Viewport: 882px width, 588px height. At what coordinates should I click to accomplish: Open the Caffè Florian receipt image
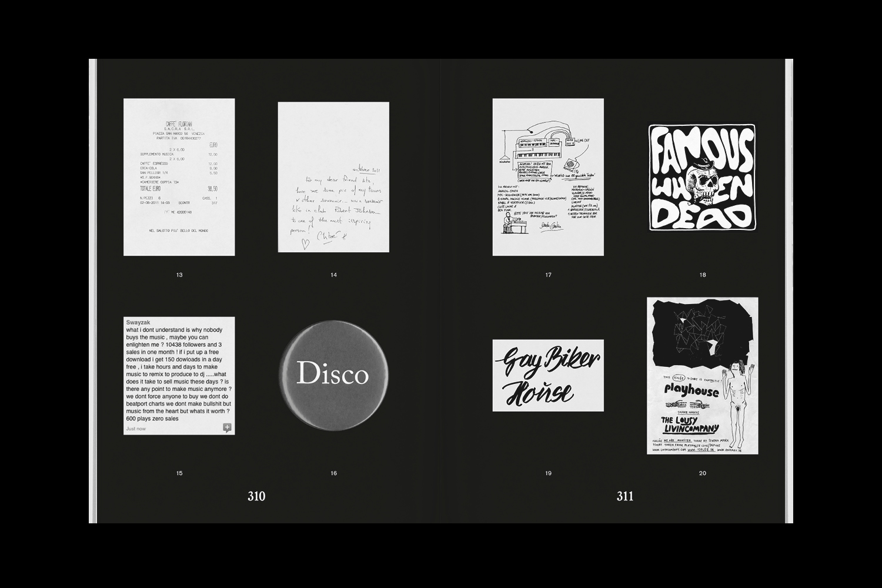179,177
